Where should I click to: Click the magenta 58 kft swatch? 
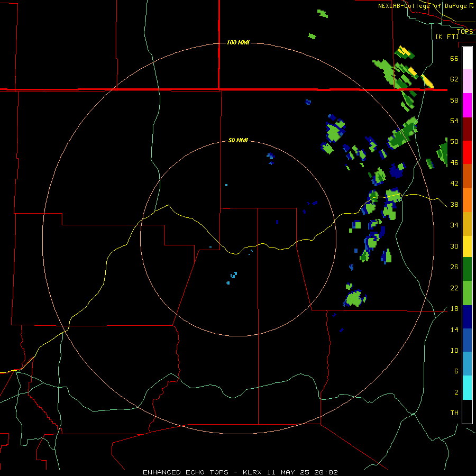tap(467, 105)
